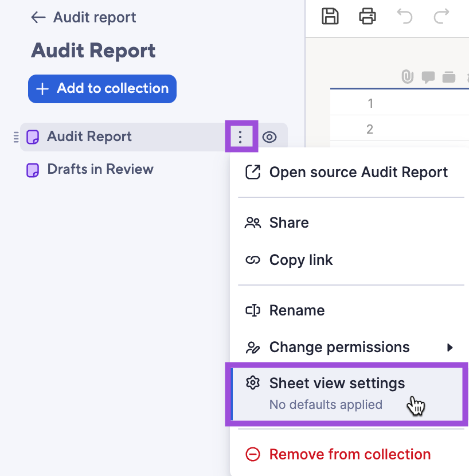Click the Undo arrow icon
This screenshot has width=469, height=476.
click(404, 17)
